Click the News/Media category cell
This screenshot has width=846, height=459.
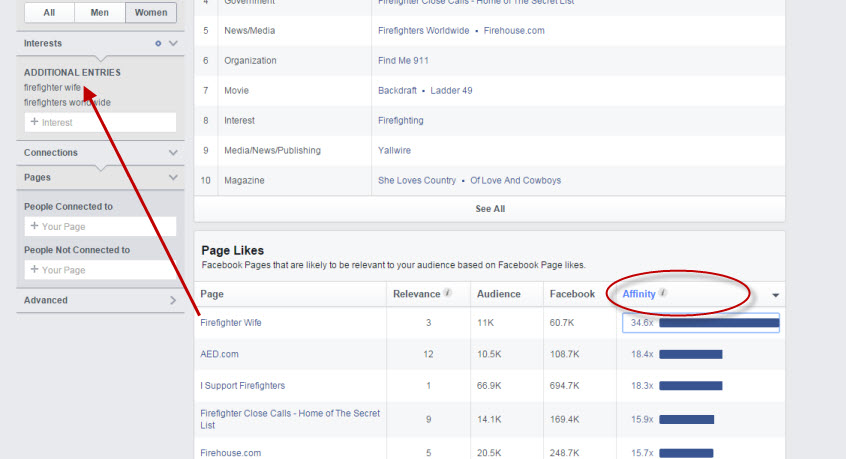point(249,31)
